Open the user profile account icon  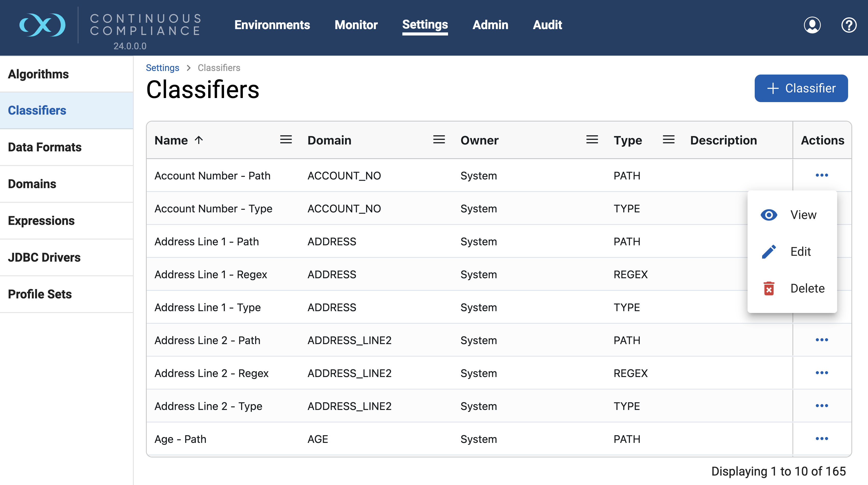[x=812, y=25]
